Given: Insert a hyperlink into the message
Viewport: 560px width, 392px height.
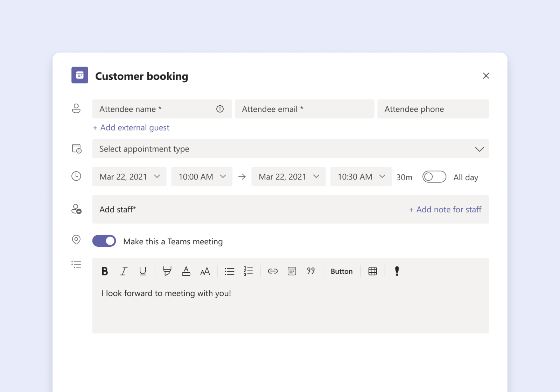Looking at the screenshot, I should [x=272, y=271].
